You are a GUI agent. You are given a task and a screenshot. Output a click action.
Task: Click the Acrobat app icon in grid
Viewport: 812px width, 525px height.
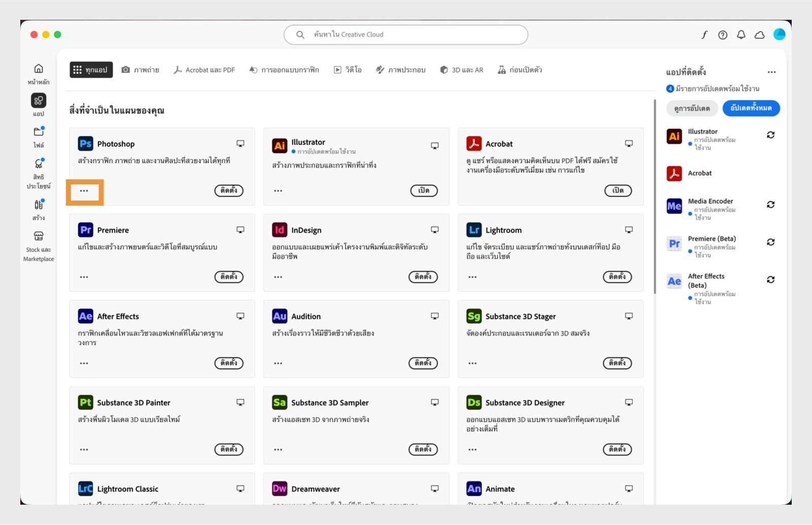pos(474,144)
